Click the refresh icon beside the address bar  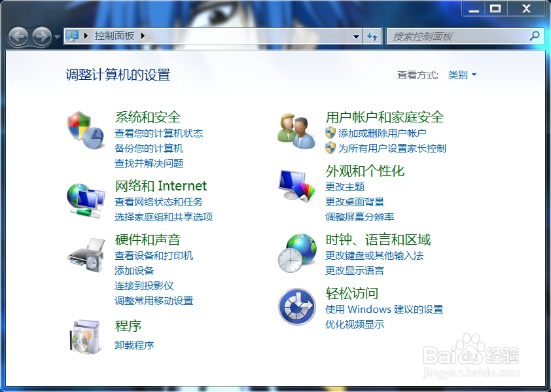(x=372, y=37)
